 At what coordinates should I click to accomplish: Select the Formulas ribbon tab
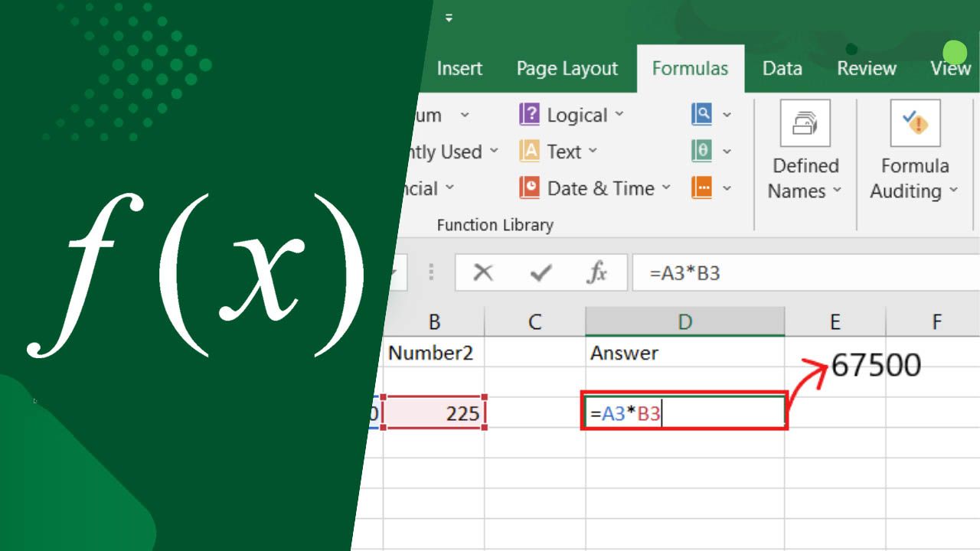(690, 68)
